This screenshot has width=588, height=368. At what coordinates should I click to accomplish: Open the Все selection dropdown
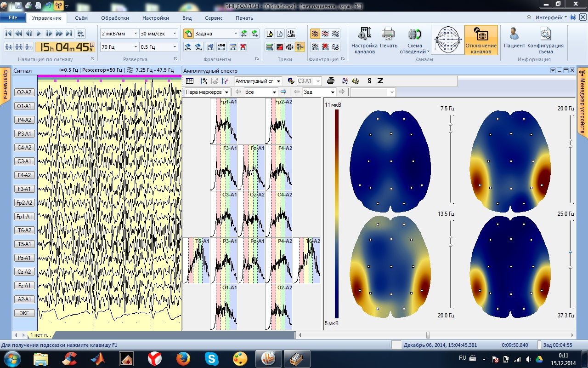point(274,92)
